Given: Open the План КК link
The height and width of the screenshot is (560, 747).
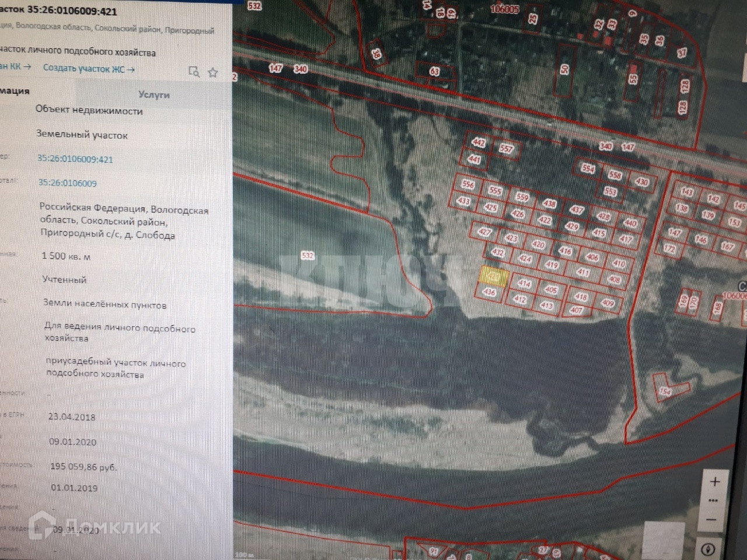Looking at the screenshot, I should pos(16,66).
